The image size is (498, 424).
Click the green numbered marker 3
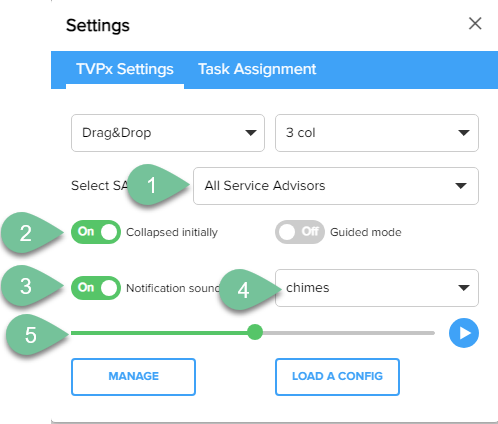point(32,286)
